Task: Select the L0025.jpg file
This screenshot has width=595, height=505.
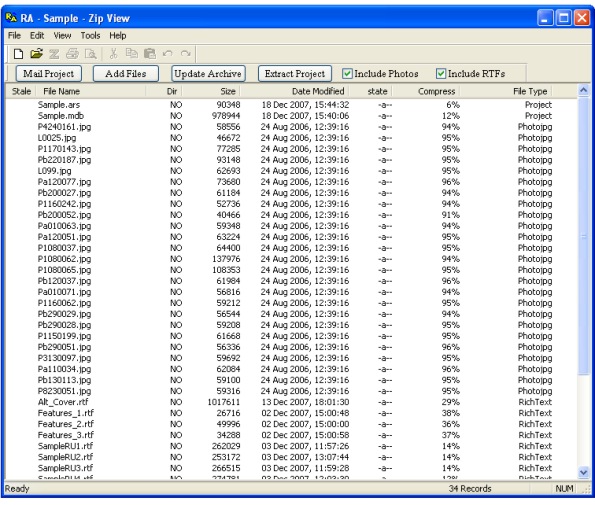Action: tap(57, 138)
